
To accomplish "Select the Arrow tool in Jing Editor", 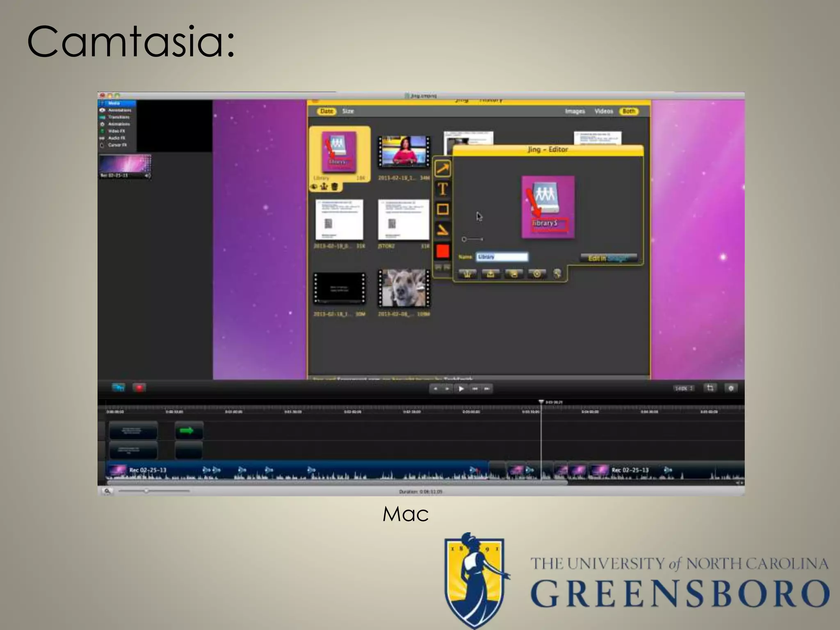I will coord(443,169).
